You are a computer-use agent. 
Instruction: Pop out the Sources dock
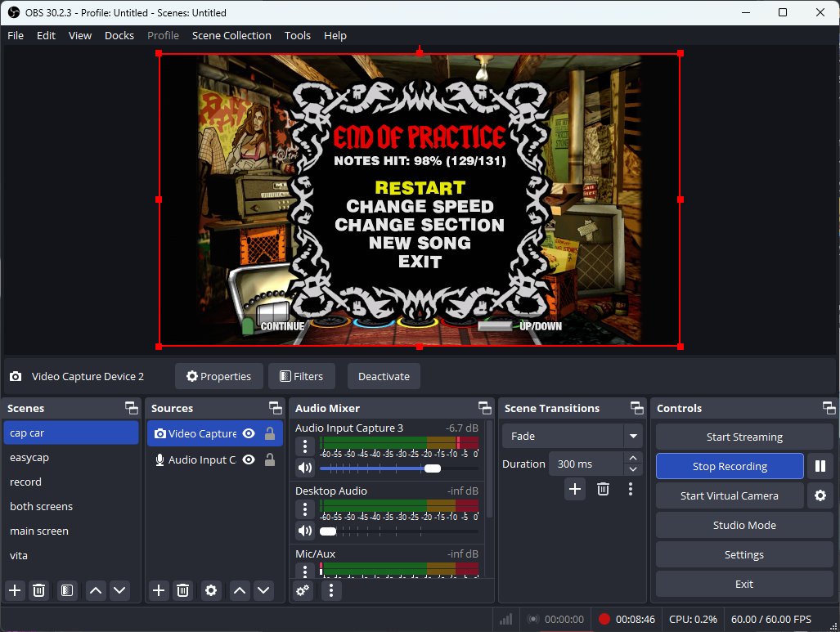coord(276,408)
